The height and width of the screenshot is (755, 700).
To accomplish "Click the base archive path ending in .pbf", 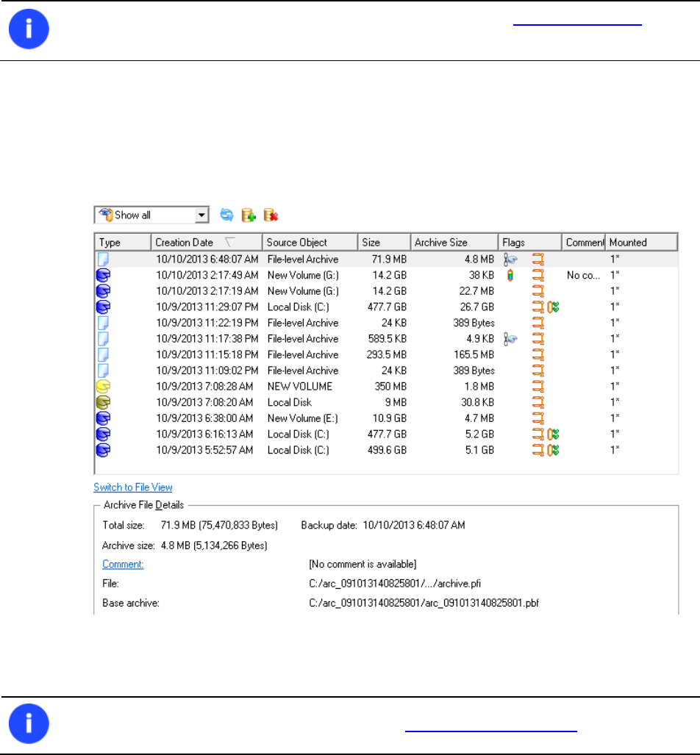I will pos(424,603).
